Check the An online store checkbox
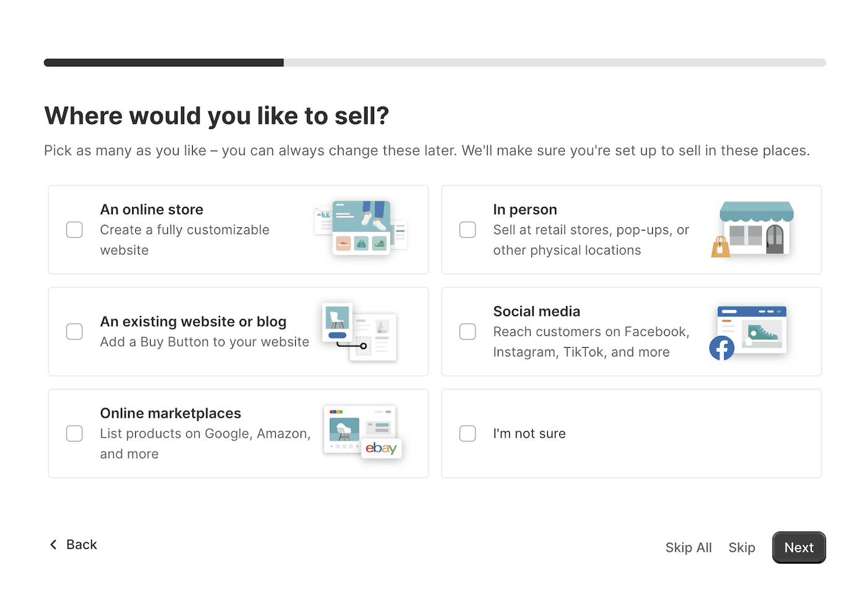Image resolution: width=868 pixels, height=598 pixels. point(74,230)
